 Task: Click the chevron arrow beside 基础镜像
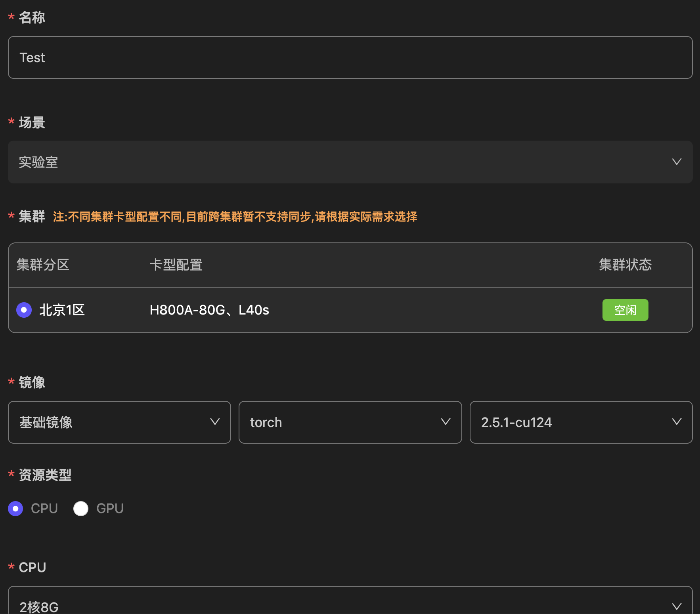pos(215,422)
